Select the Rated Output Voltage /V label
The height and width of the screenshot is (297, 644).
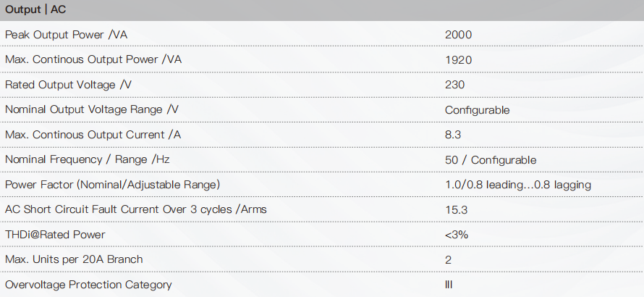[68, 85]
